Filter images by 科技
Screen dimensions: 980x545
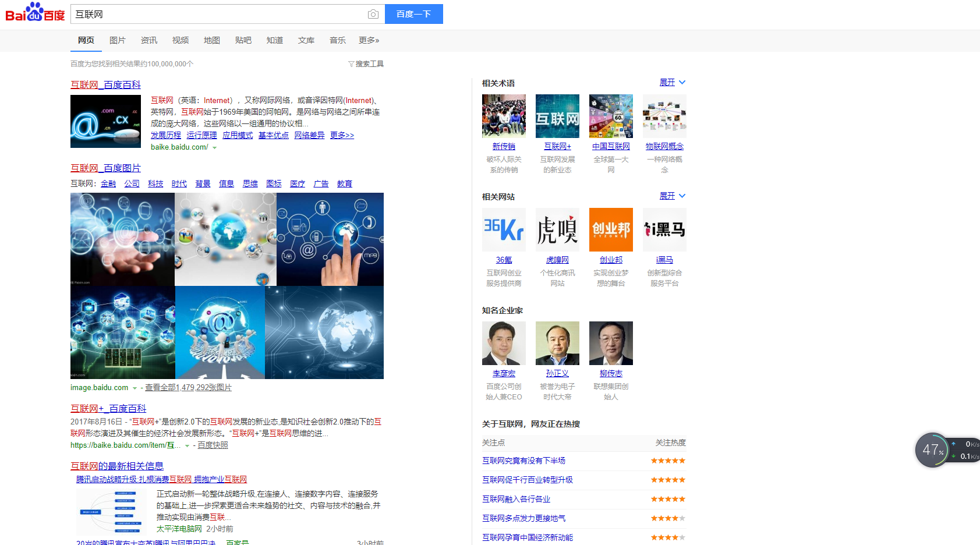tap(155, 183)
